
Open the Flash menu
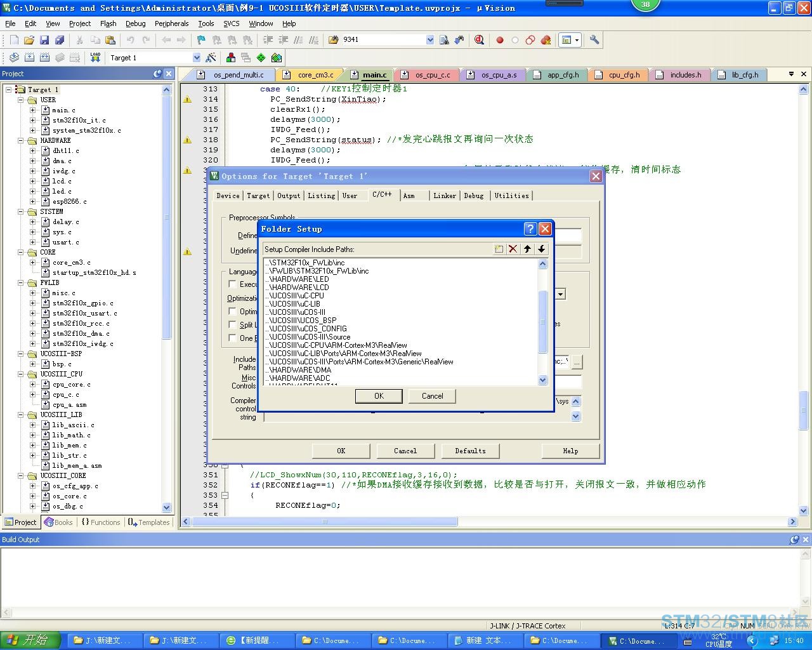(108, 23)
